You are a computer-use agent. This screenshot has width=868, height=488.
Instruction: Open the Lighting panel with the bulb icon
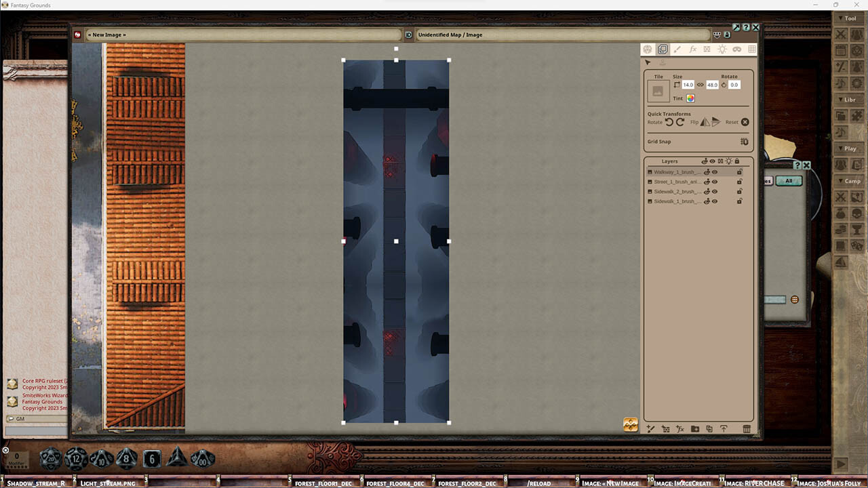pyautogui.click(x=723, y=49)
